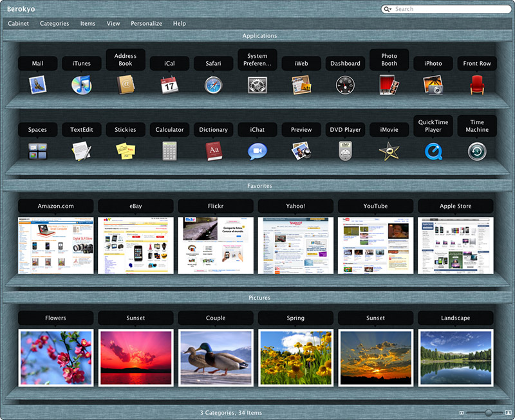Open the Flickr website thumbnail

pos(216,246)
